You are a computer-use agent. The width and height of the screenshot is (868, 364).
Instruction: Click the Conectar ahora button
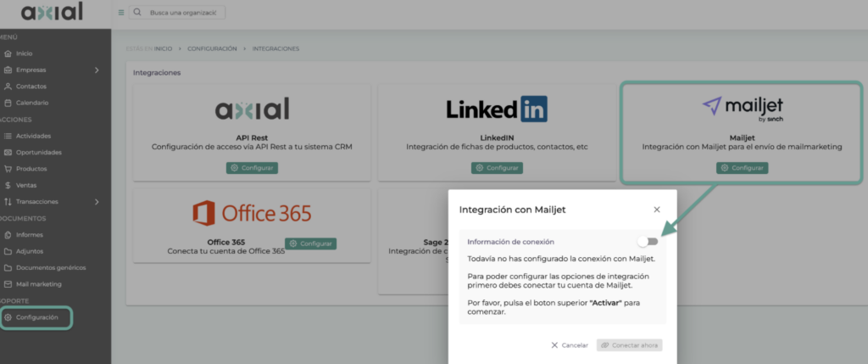tap(630, 345)
